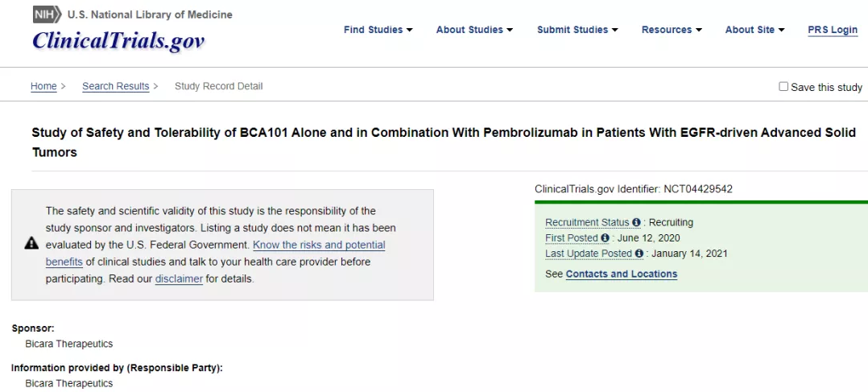Open Know the risks and potential benefits link
Viewport: 868px width, 392px height.
click(215, 253)
